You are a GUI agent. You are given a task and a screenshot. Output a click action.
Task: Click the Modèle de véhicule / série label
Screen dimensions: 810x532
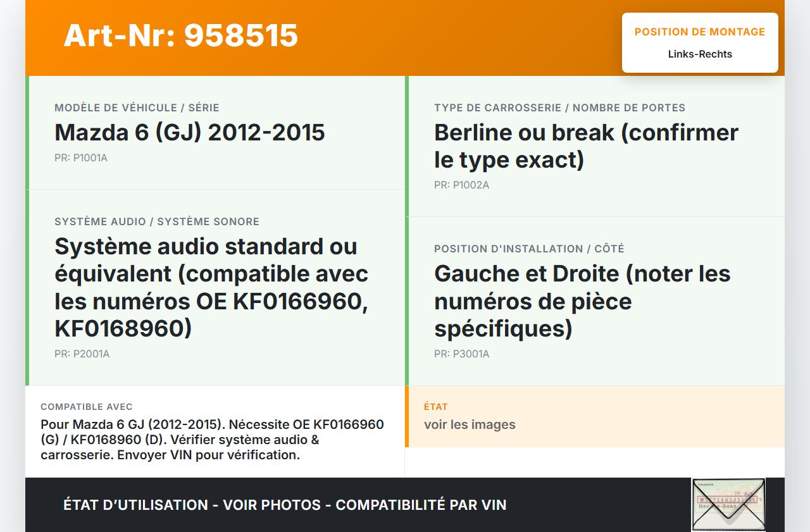pos(137,108)
